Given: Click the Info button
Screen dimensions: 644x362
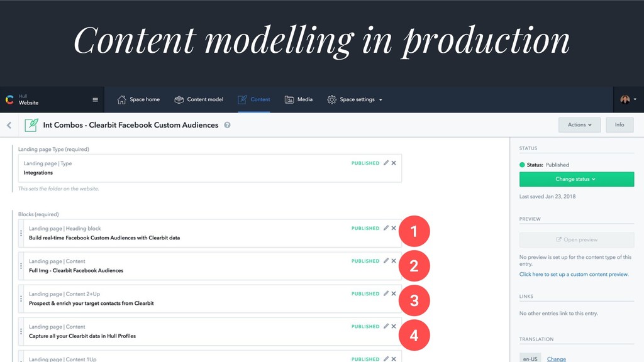Looking at the screenshot, I should click(619, 125).
